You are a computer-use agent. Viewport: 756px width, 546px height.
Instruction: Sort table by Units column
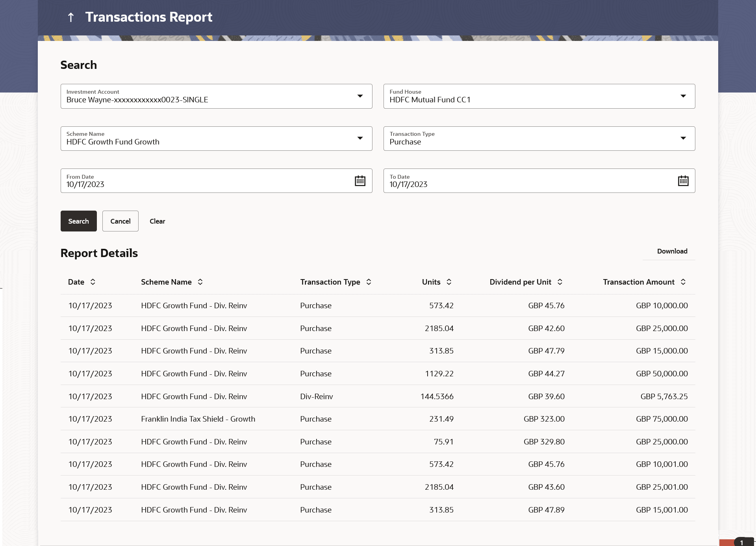(x=449, y=282)
